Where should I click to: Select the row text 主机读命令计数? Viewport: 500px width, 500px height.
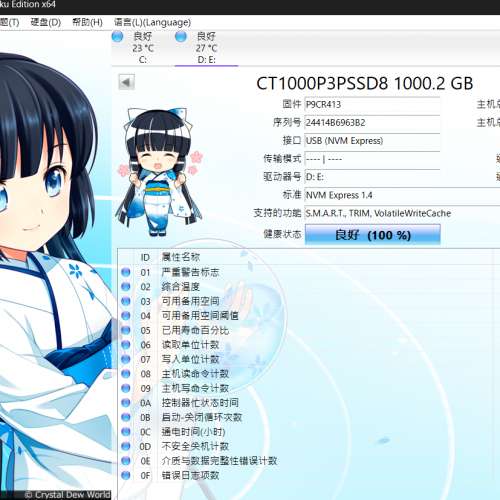click(195, 374)
